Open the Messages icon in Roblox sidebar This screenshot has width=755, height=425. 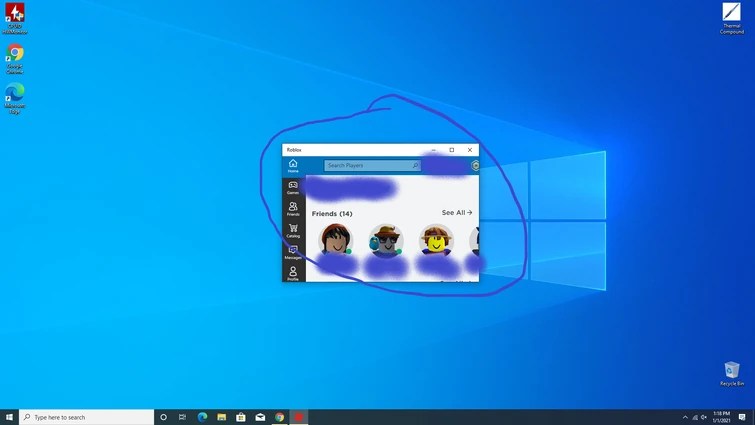tap(293, 252)
